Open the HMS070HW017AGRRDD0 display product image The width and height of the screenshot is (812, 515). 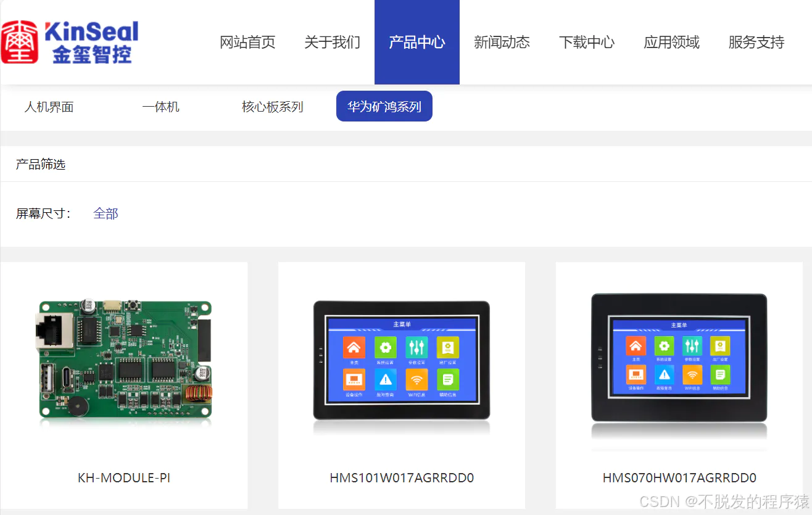679,359
